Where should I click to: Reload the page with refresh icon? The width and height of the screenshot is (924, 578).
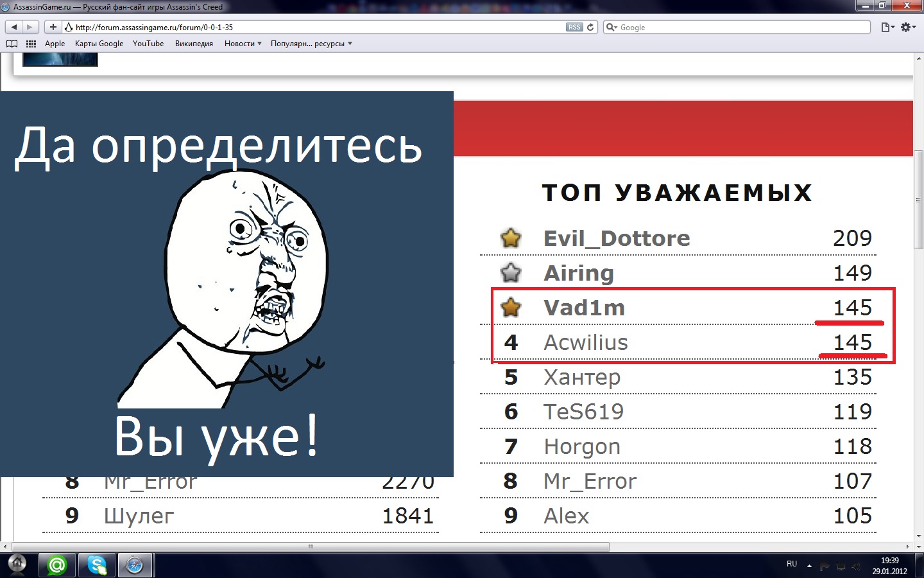[x=590, y=27]
